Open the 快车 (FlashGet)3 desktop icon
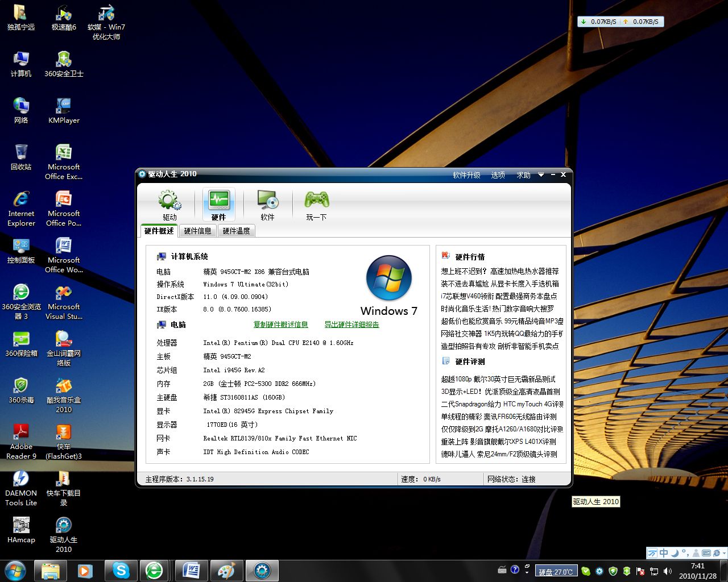Screen dimensions: 728x582 coord(64,442)
